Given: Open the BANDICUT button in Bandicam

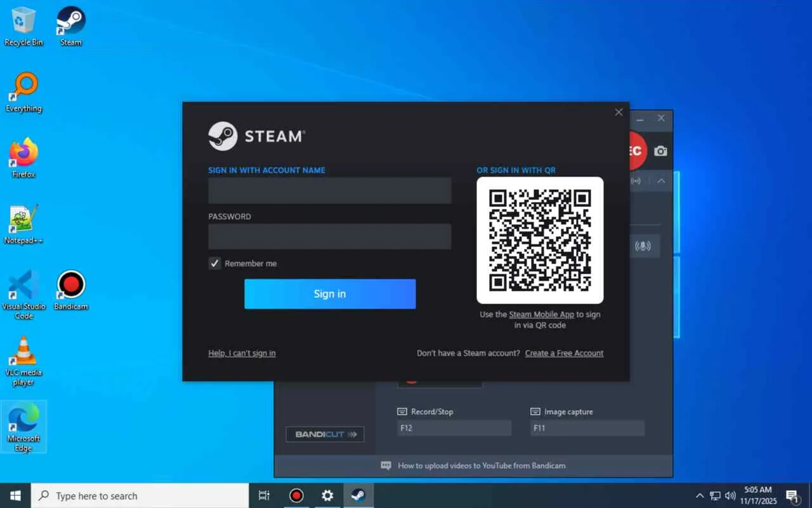Looking at the screenshot, I should point(325,434).
